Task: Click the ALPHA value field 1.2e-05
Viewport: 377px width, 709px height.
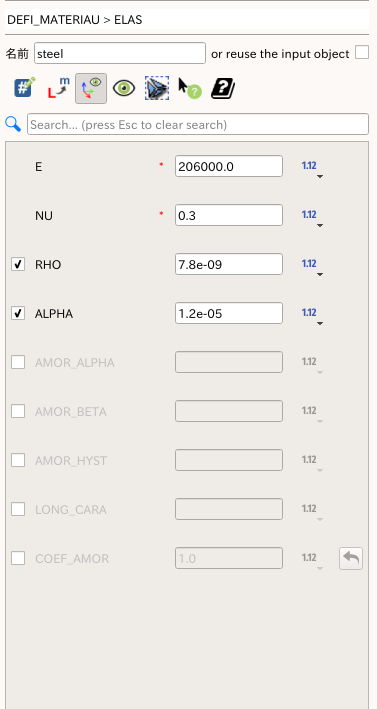Action: pyautogui.click(x=229, y=313)
